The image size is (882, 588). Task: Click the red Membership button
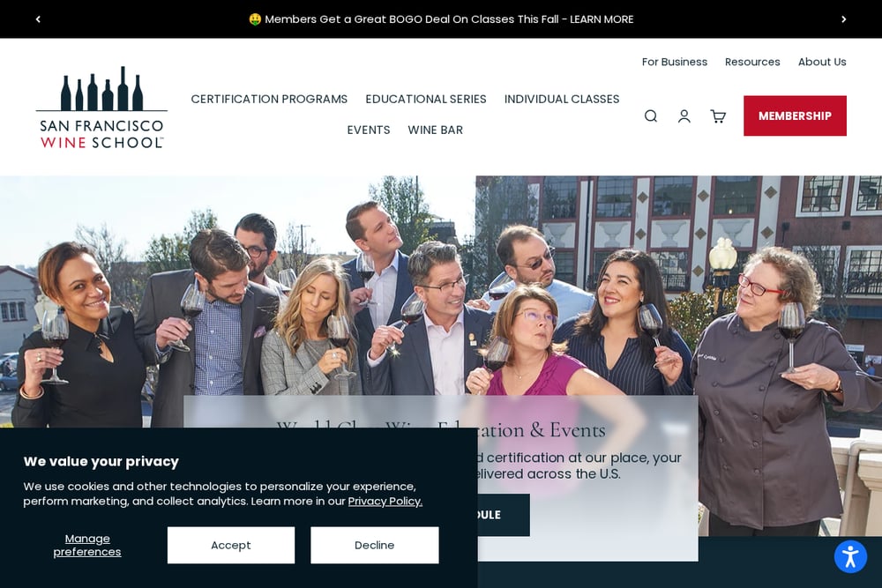pos(795,115)
